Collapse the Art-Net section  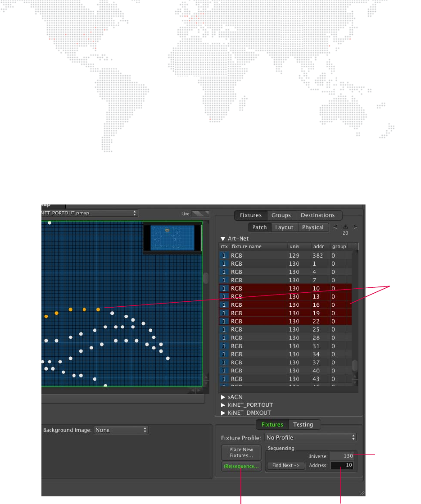223,239
